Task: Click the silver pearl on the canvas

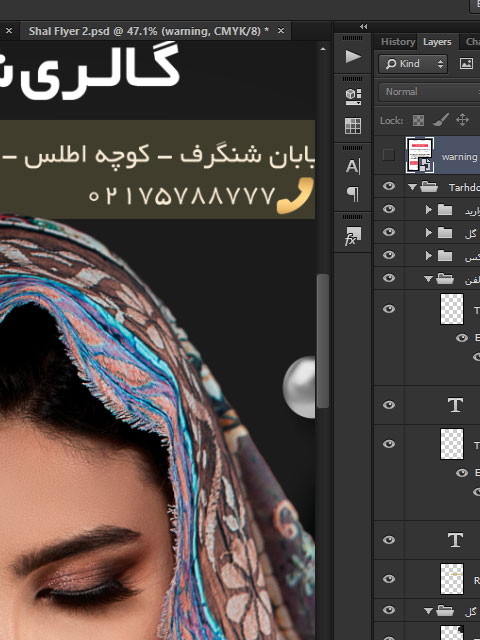Action: [299, 387]
